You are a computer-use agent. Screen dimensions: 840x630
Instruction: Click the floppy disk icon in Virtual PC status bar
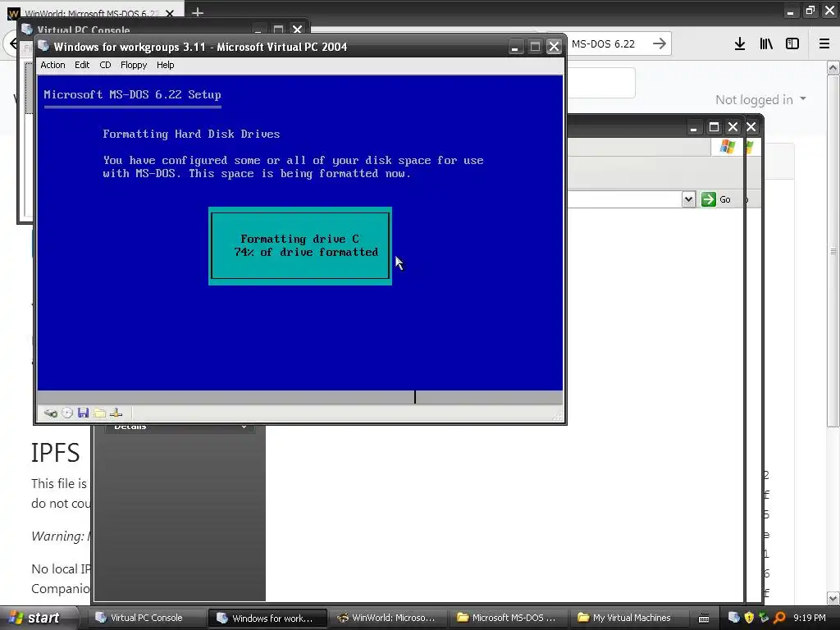click(83, 413)
